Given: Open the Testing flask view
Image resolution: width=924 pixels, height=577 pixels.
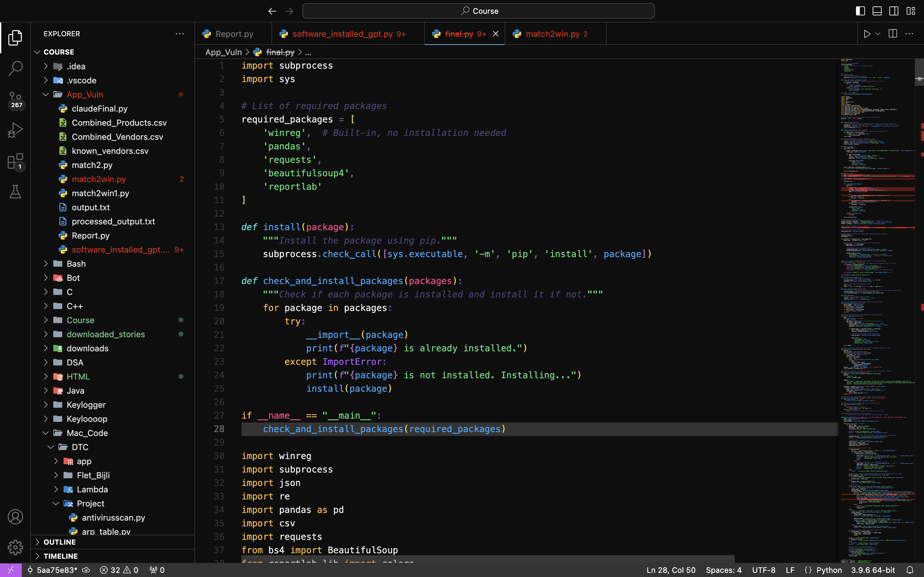Looking at the screenshot, I should pyautogui.click(x=15, y=192).
